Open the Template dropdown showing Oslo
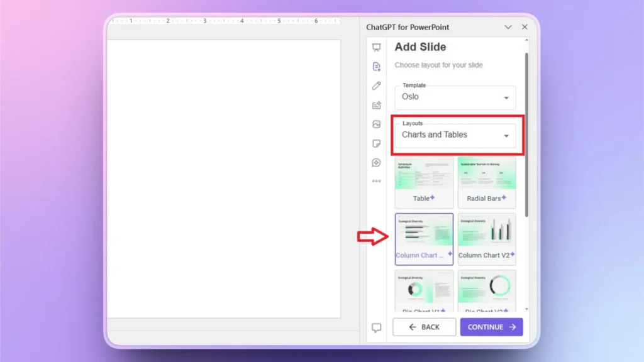 [455, 97]
